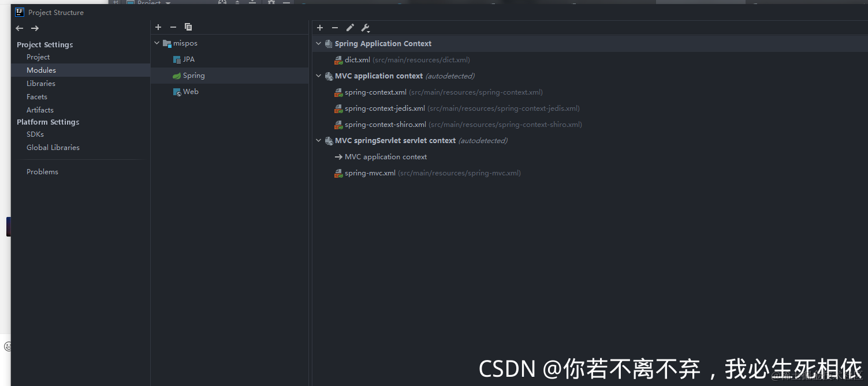Click the spring-context-shiro.xml file icon
Screen dimensions: 868x386
click(x=338, y=125)
